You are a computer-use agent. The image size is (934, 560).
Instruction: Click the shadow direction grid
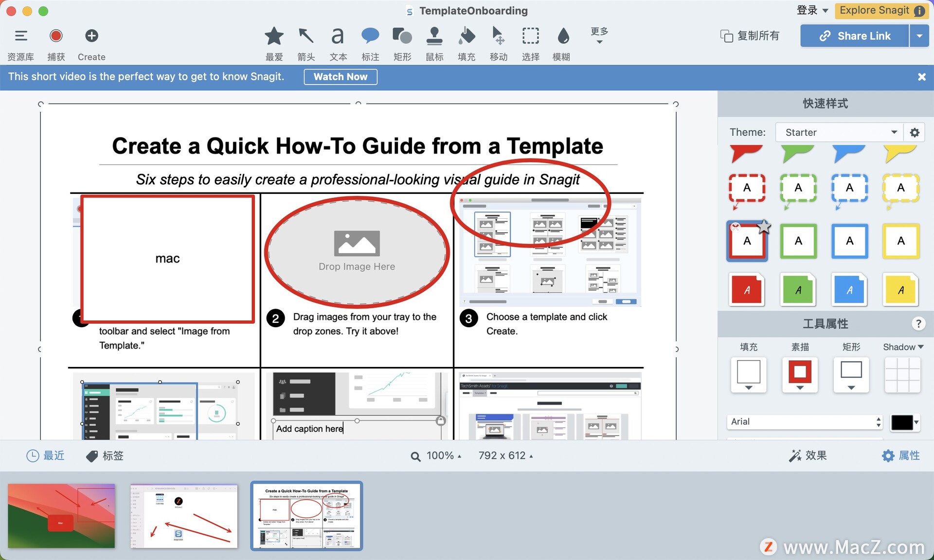click(x=903, y=375)
